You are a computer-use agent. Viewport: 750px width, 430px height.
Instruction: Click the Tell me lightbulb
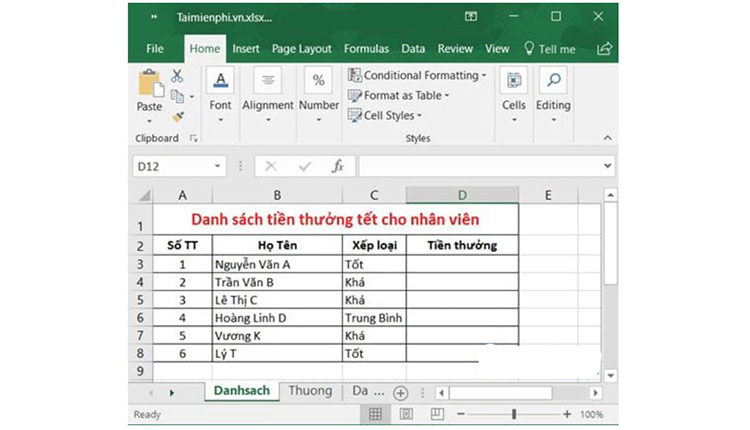point(529,48)
